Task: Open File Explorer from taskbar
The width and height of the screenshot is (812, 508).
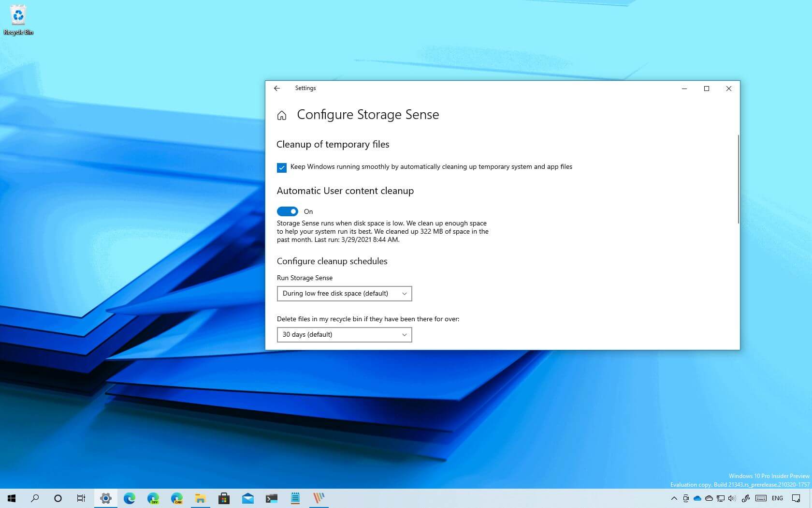Action: point(200,498)
